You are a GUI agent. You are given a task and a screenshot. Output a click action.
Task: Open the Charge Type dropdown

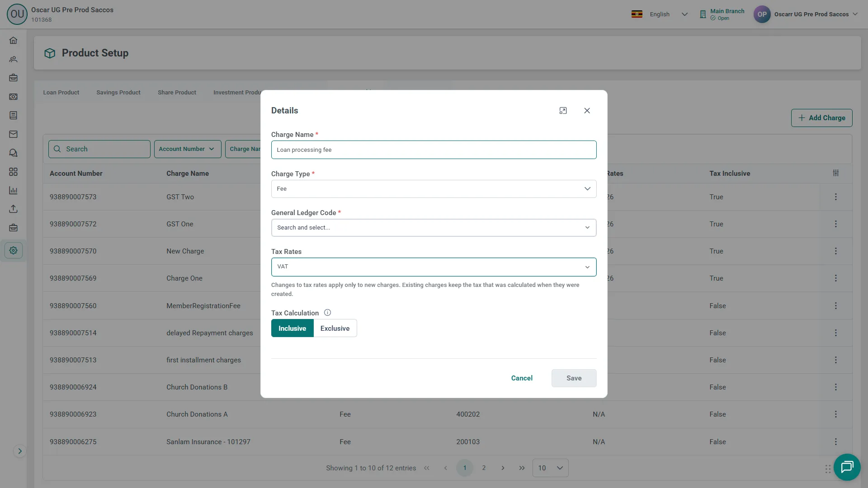[434, 189]
